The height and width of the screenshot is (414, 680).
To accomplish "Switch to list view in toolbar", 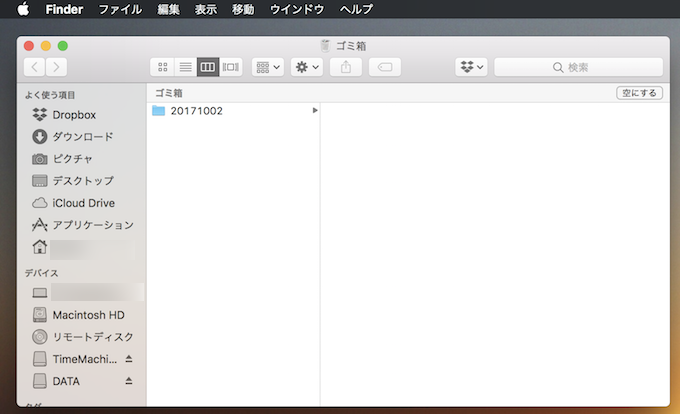I will coord(185,67).
